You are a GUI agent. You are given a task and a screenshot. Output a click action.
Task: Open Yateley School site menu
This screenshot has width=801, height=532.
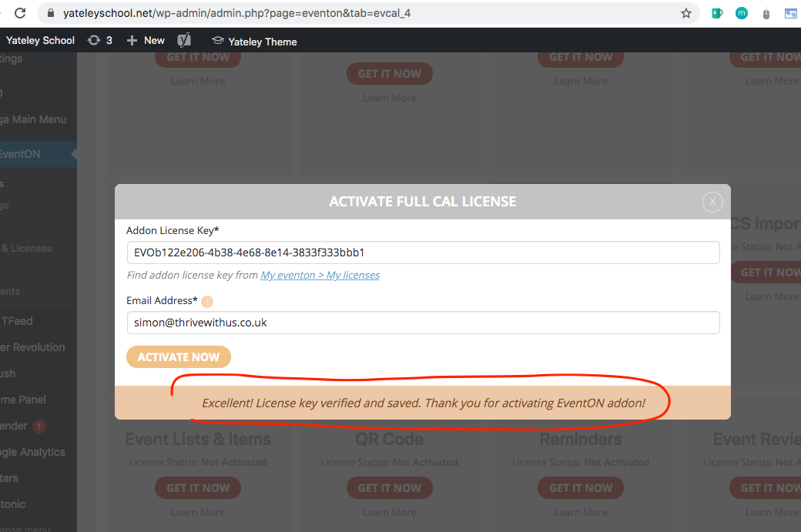coord(40,40)
